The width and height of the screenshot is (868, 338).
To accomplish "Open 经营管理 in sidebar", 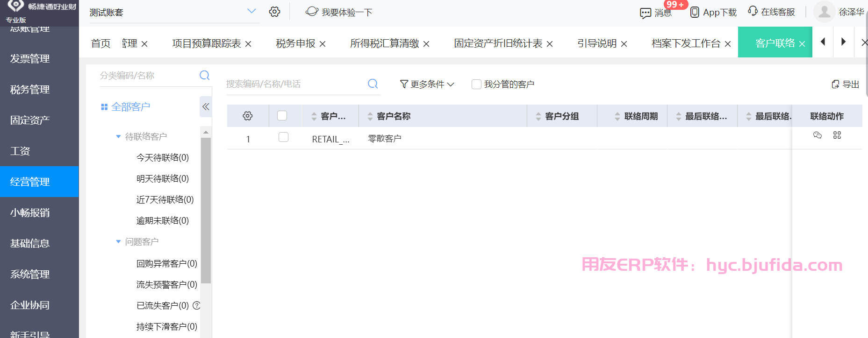I will coord(39,182).
